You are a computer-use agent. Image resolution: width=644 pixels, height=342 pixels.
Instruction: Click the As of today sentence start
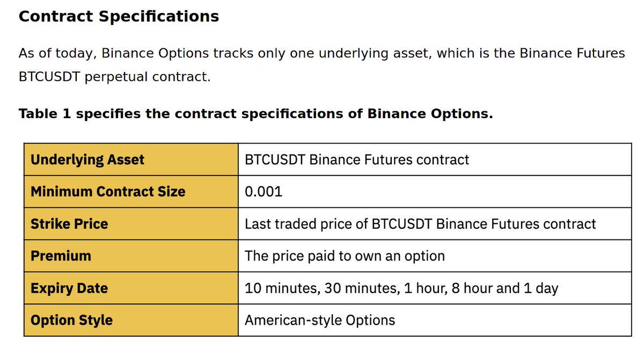[x=57, y=54]
